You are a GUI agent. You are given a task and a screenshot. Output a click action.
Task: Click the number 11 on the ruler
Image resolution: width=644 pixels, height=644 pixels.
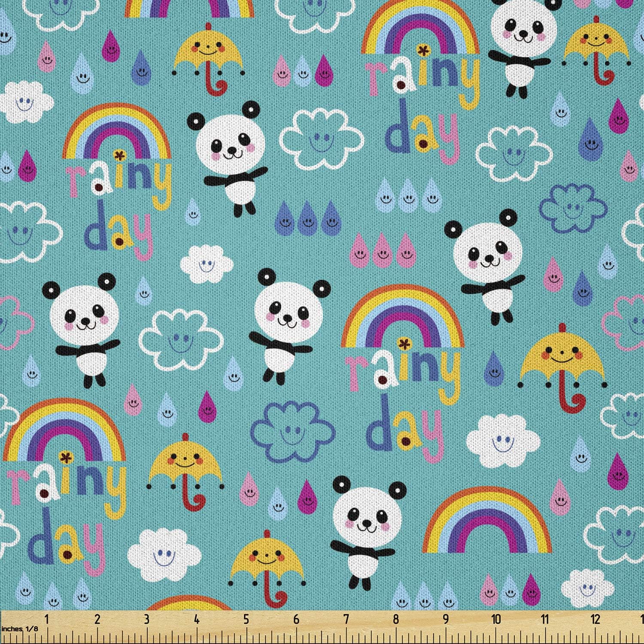tap(545, 619)
